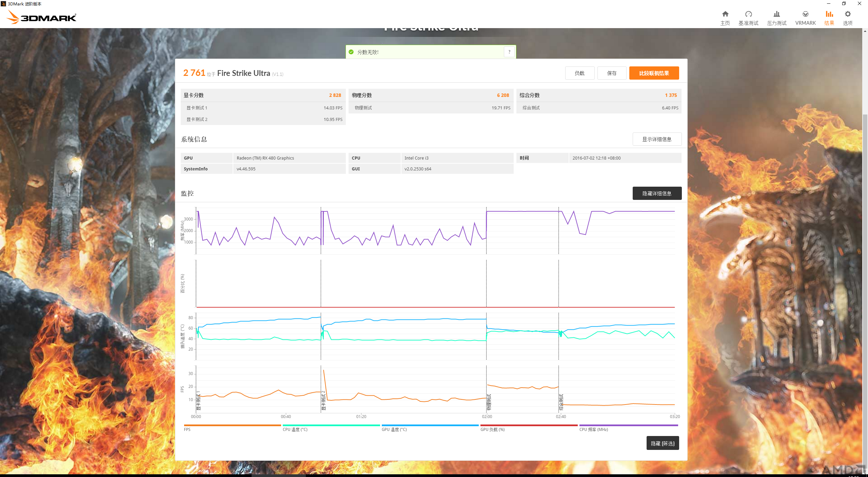Click the 保存 (Save) button
This screenshot has height=477, width=868.
pyautogui.click(x=612, y=73)
